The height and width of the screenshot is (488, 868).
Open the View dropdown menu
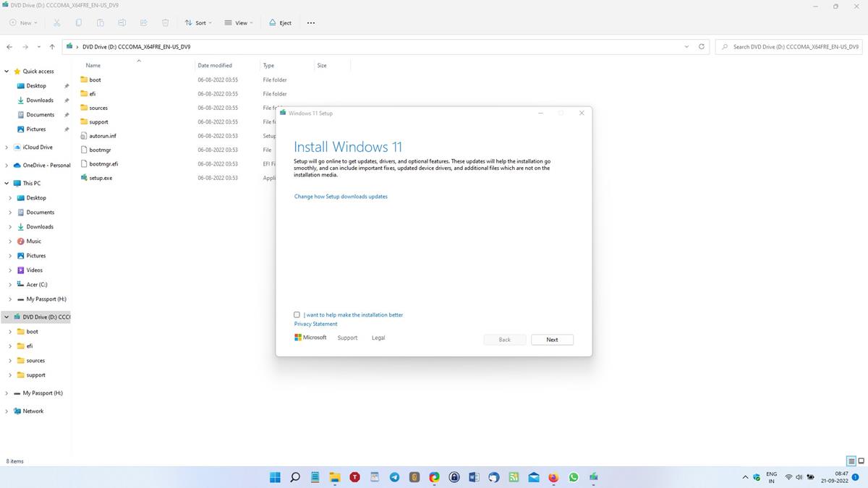click(239, 22)
